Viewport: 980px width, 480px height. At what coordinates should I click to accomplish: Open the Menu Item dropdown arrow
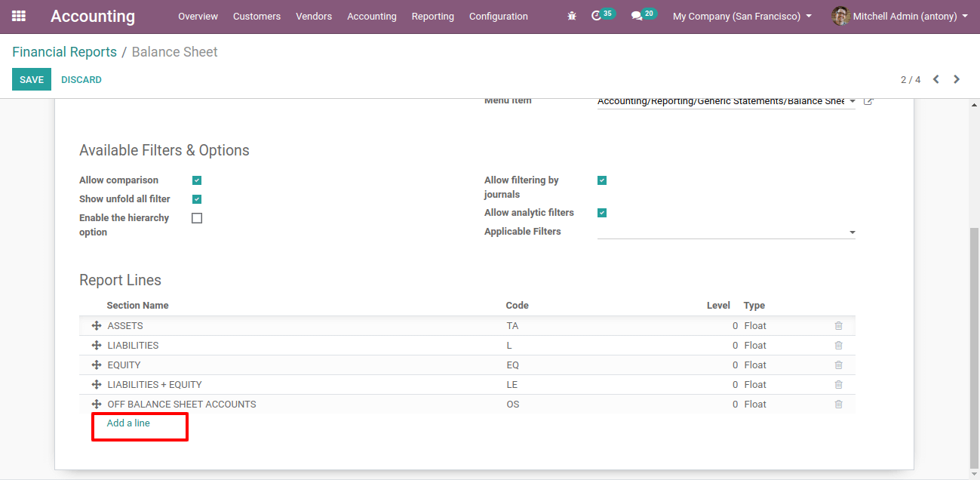point(852,101)
